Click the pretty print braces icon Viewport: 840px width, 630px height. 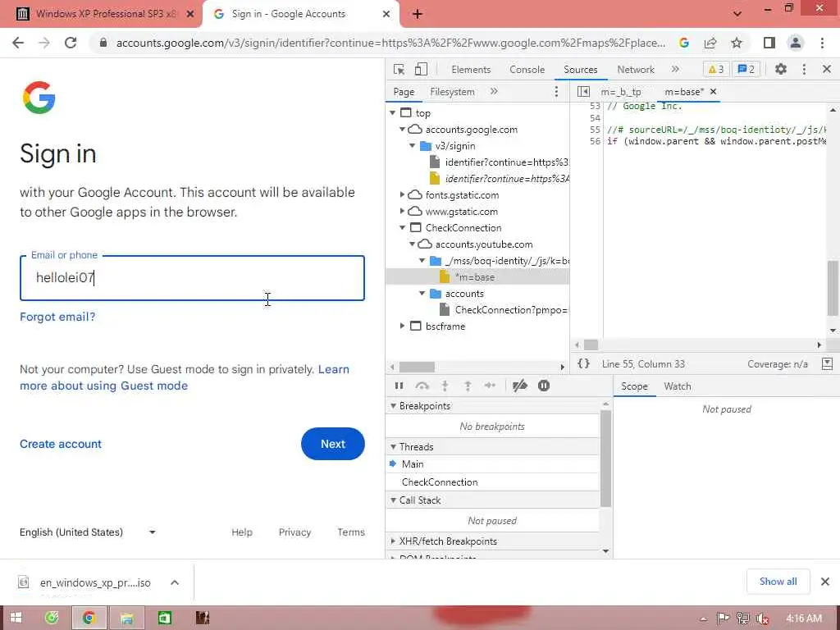click(x=583, y=363)
